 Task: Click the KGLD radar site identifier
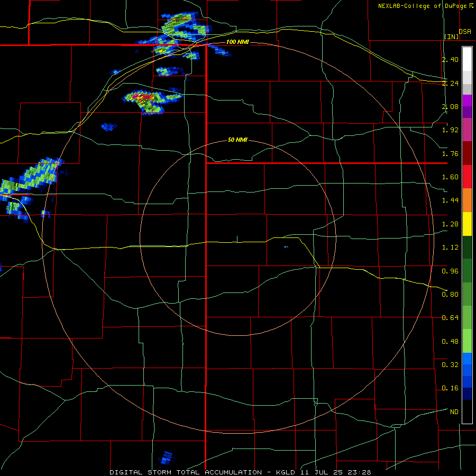click(x=286, y=472)
